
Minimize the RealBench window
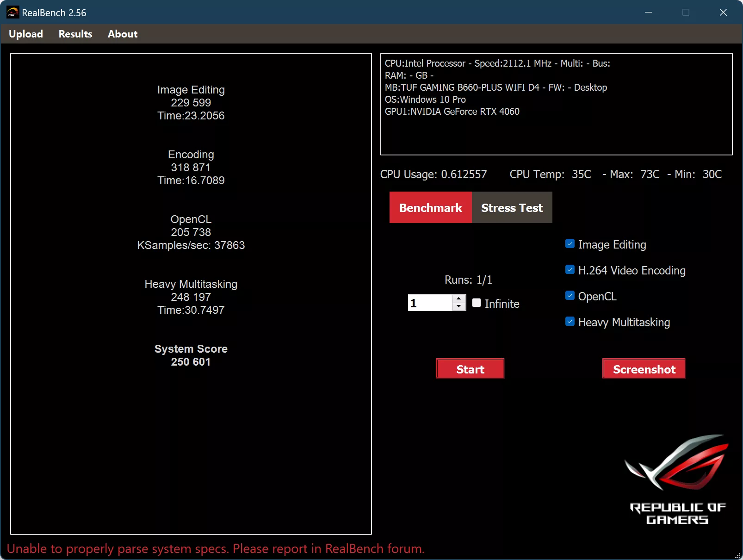tap(648, 12)
